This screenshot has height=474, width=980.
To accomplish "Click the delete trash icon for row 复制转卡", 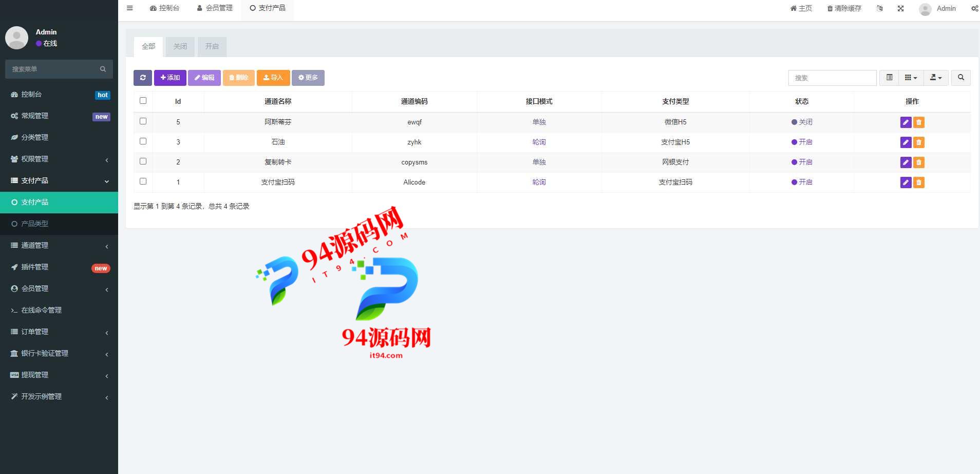I will click(919, 162).
